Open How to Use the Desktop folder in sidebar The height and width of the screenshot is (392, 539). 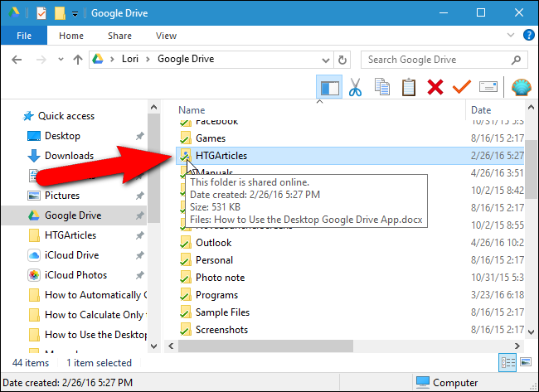coord(95,335)
